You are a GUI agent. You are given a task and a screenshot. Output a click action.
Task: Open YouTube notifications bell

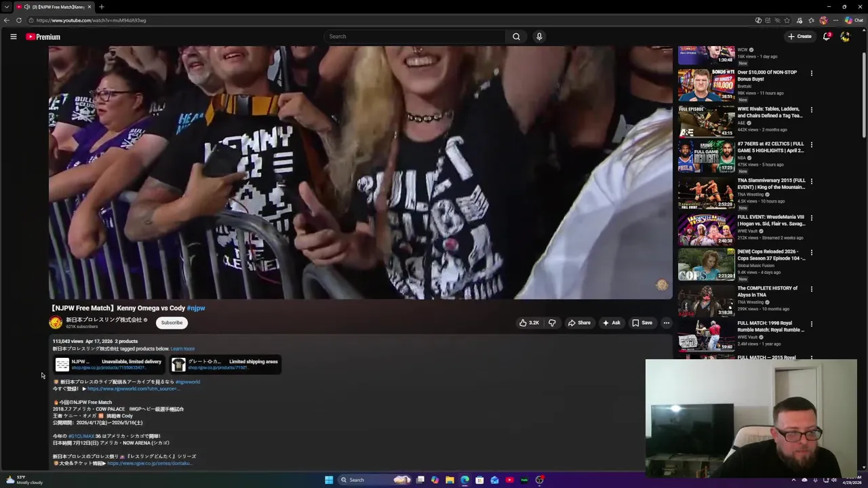[x=826, y=37]
